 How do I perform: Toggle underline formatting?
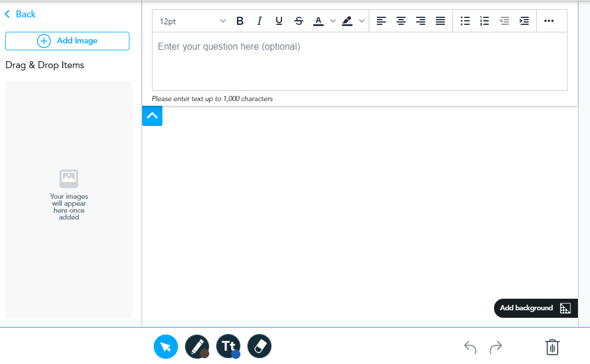tap(279, 21)
